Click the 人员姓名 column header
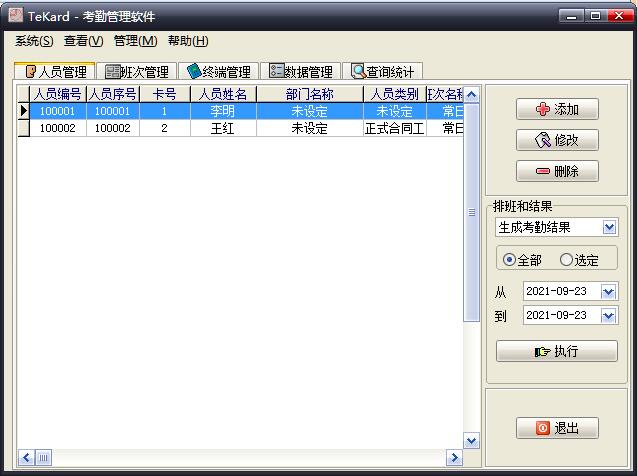 tap(223, 94)
